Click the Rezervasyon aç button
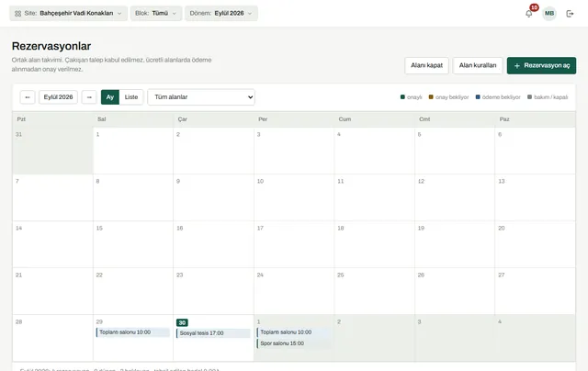This screenshot has width=588, height=371. [541, 65]
